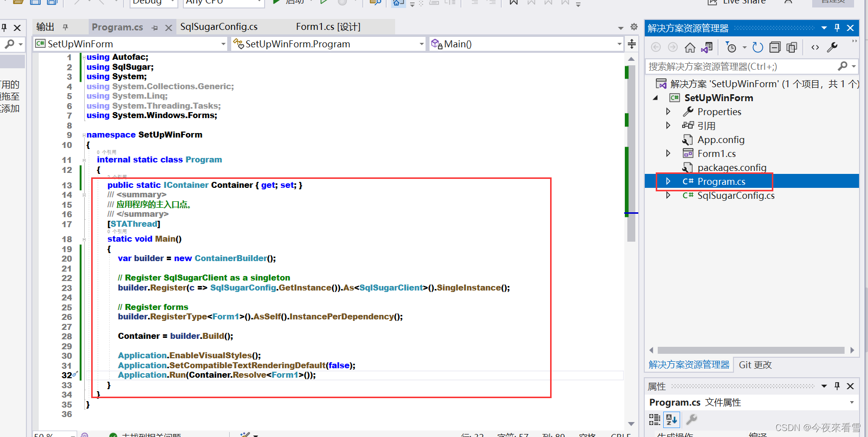This screenshot has width=868, height=437.
Task: Click the blue Refresh icon in Solution Explorer
Action: (757, 47)
